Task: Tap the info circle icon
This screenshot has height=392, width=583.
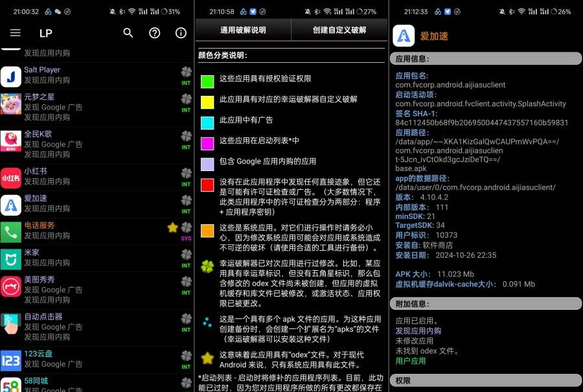Action: [x=181, y=33]
